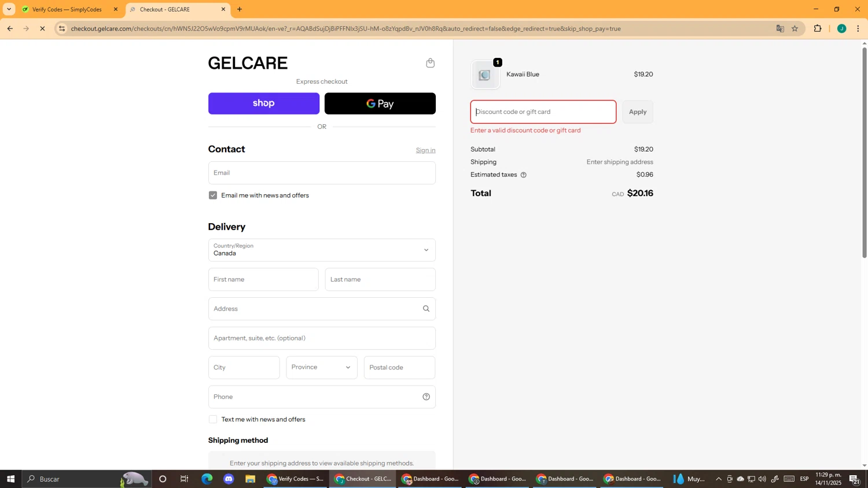This screenshot has height=488, width=868.
Task: Pay with Google Pay button
Action: click(x=380, y=103)
